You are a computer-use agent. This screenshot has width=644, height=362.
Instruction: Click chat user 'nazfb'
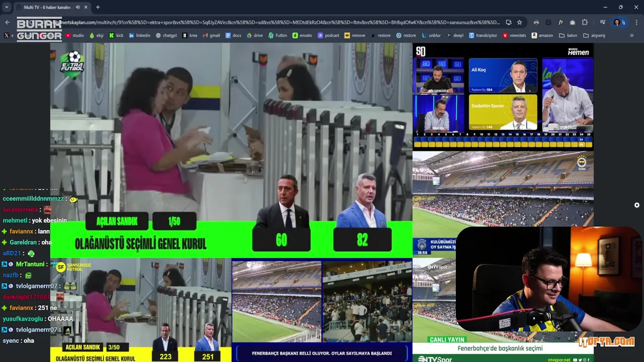11,275
